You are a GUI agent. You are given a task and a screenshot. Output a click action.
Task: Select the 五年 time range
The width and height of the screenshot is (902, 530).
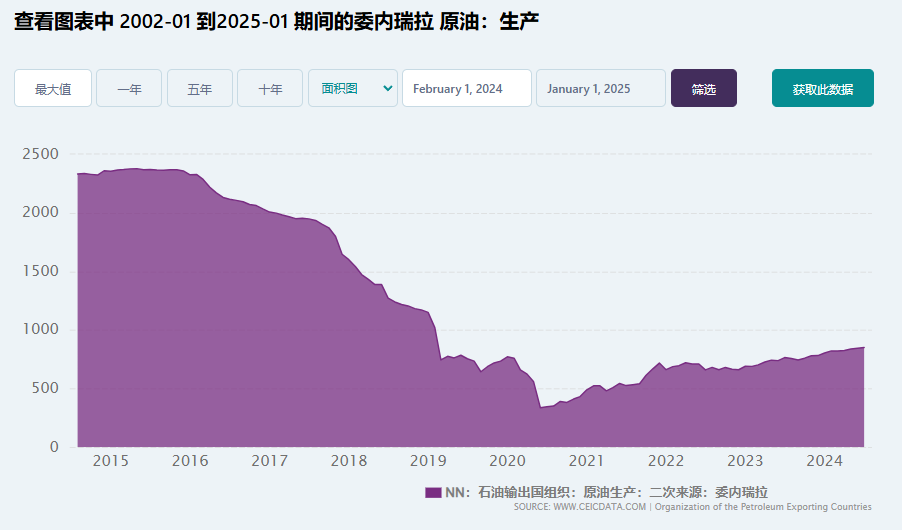[x=200, y=88]
